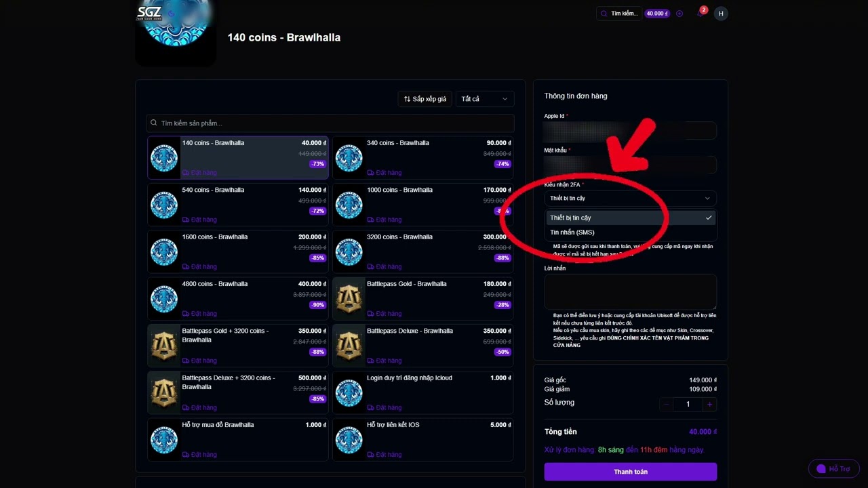Screen dimensions: 868x488
Task: Click Đặt hàng under Hỗ trợ liên kết IOS
Action: pos(384,455)
